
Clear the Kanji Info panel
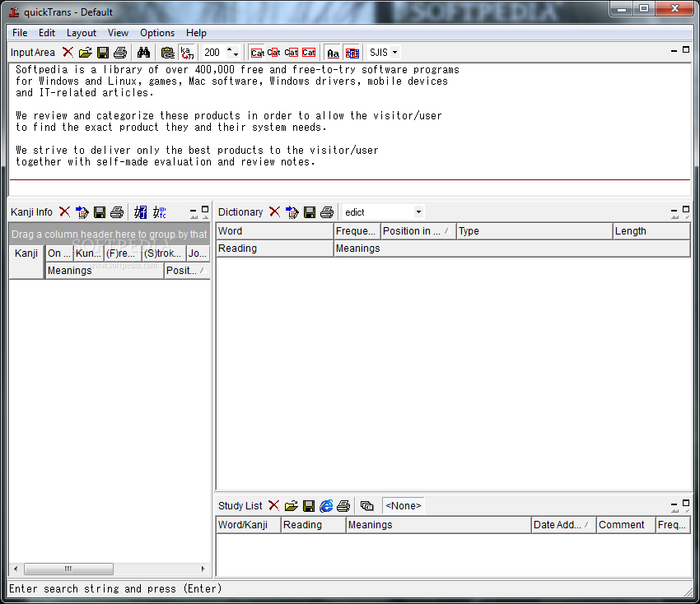[65, 211]
